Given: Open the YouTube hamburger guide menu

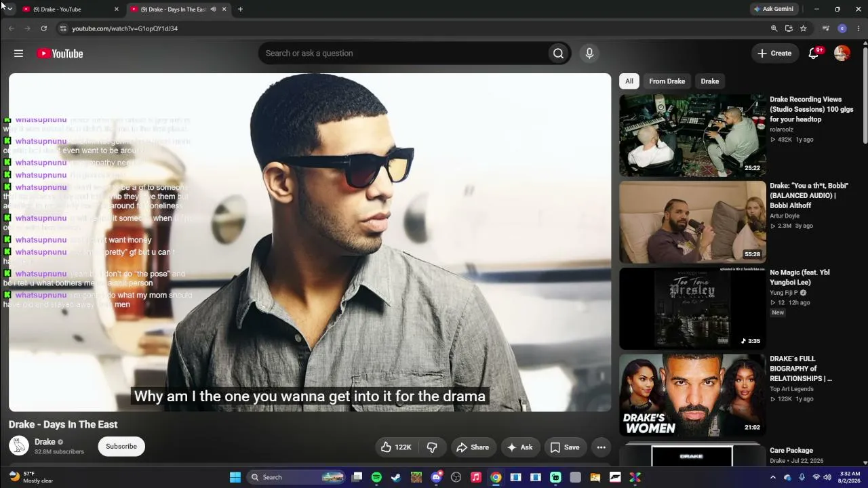Looking at the screenshot, I should pos(18,54).
